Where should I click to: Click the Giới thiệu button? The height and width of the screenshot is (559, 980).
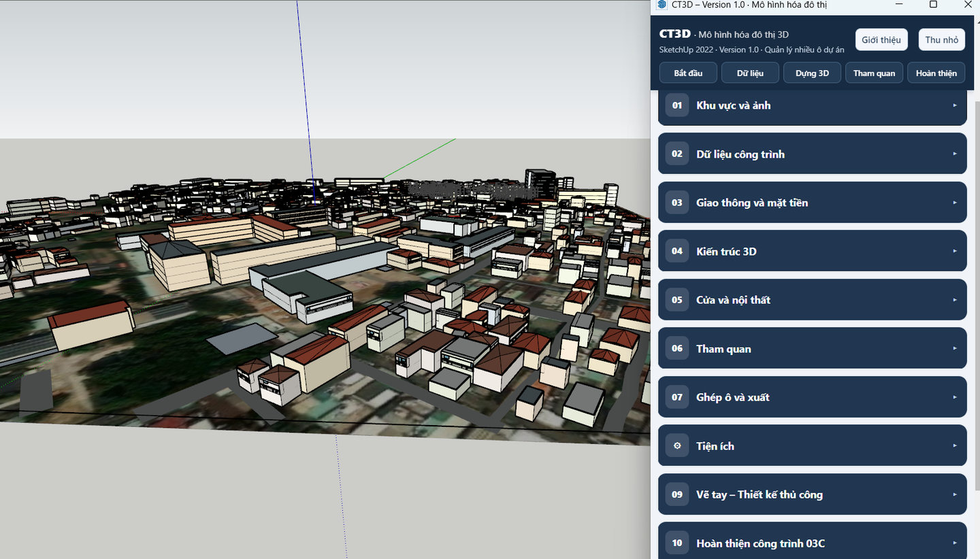tap(881, 39)
